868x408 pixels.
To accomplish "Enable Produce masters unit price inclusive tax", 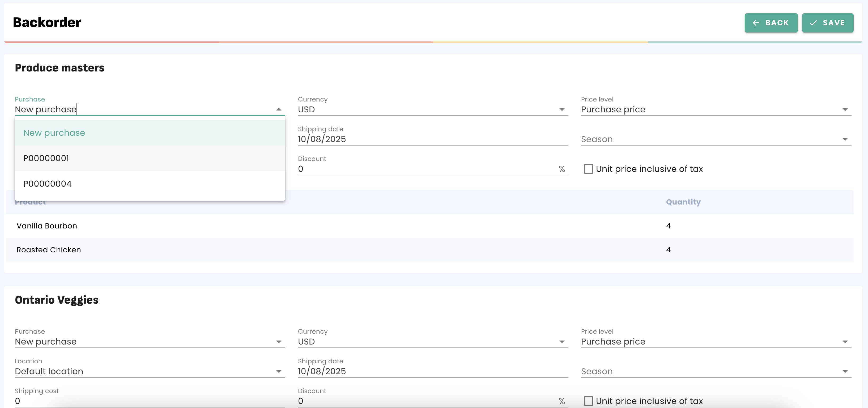I will coord(588,169).
